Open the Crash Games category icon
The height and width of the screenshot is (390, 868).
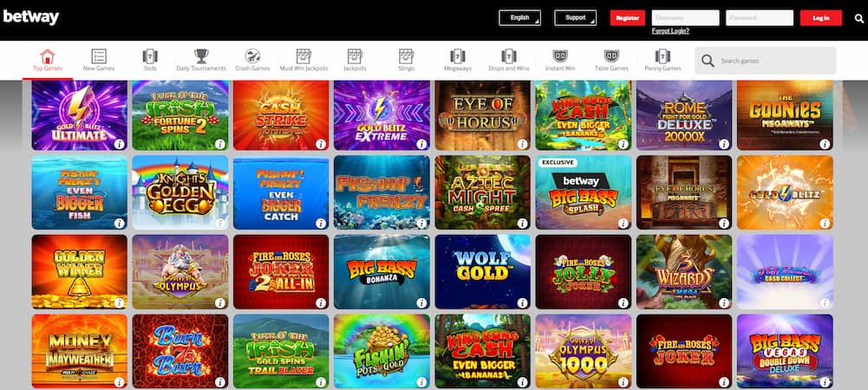pos(252,55)
